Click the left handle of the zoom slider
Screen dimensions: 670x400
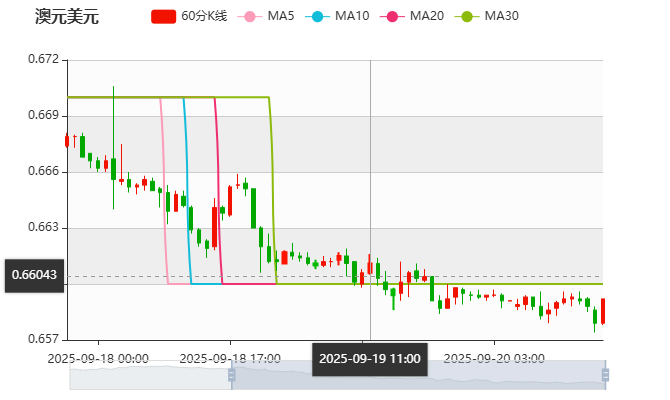click(x=230, y=374)
